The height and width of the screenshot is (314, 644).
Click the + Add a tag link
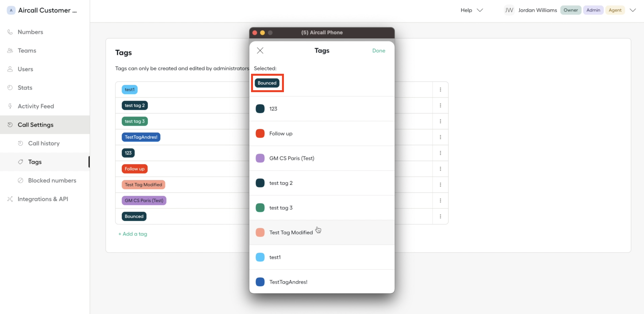coord(133,234)
